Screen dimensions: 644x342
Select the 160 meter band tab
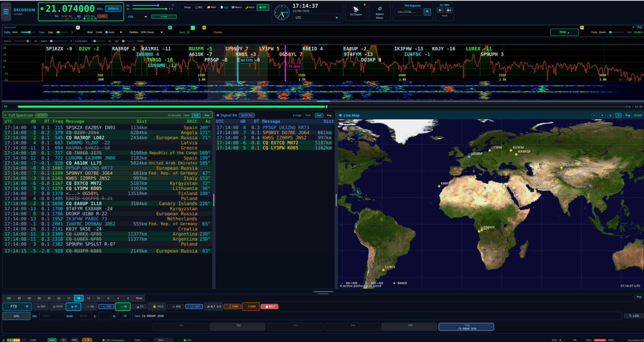click(9, 298)
